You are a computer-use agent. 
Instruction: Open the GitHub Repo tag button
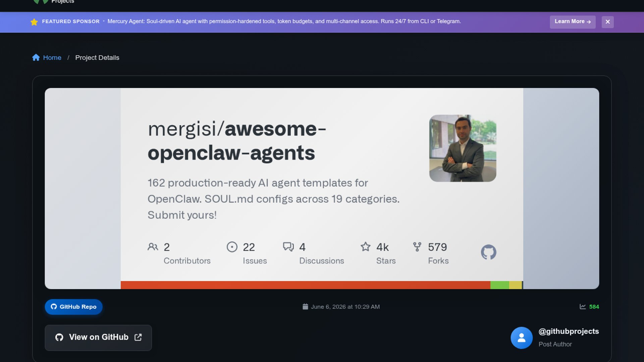coord(73,307)
